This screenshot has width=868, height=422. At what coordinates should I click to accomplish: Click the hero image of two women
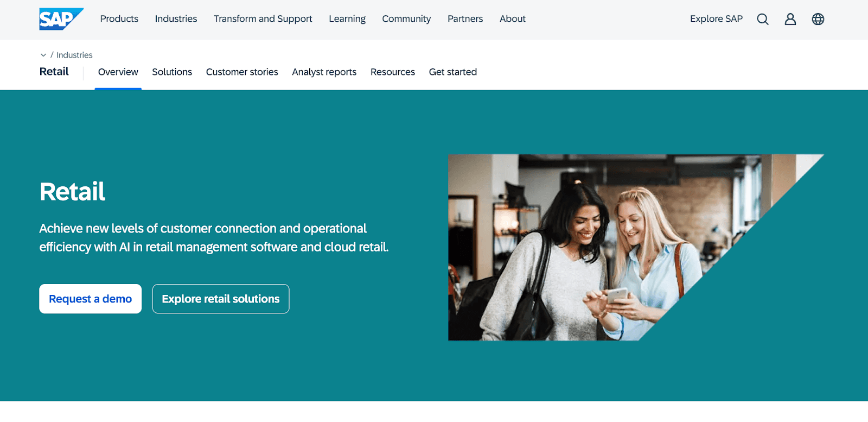[x=597, y=247]
